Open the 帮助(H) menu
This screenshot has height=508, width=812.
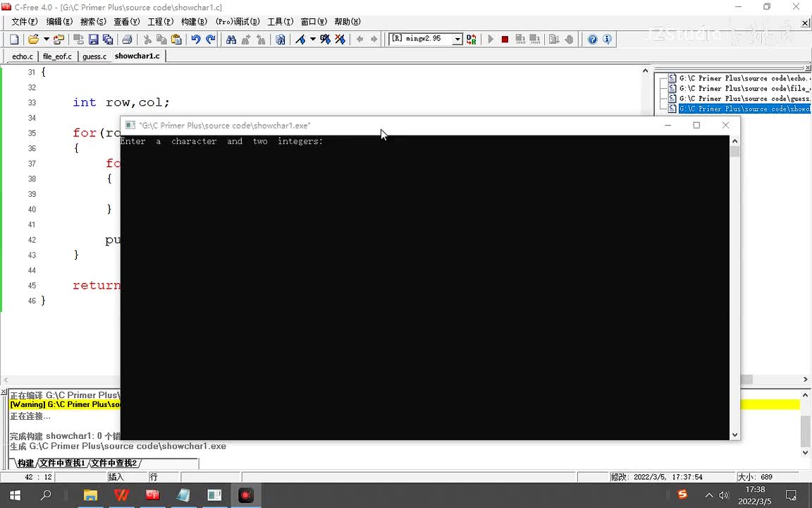click(347, 22)
